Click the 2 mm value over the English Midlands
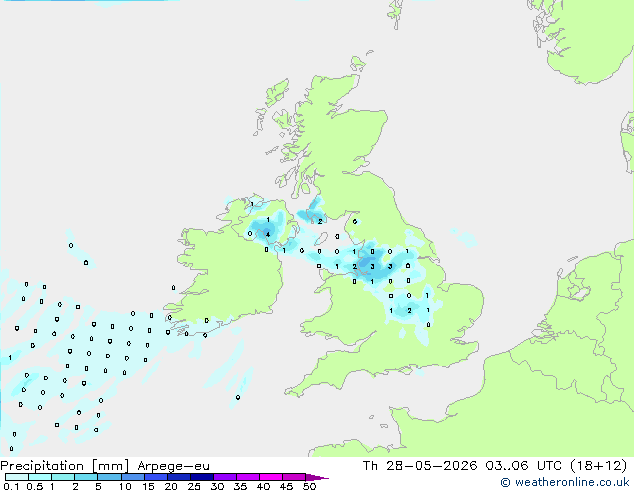This screenshot has width=634, height=490. (409, 310)
